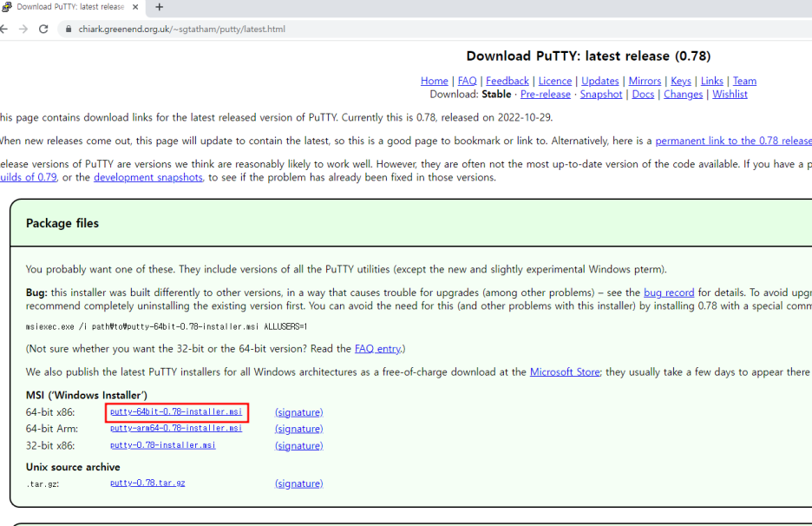
Task: Open the Home link
Action: click(434, 81)
